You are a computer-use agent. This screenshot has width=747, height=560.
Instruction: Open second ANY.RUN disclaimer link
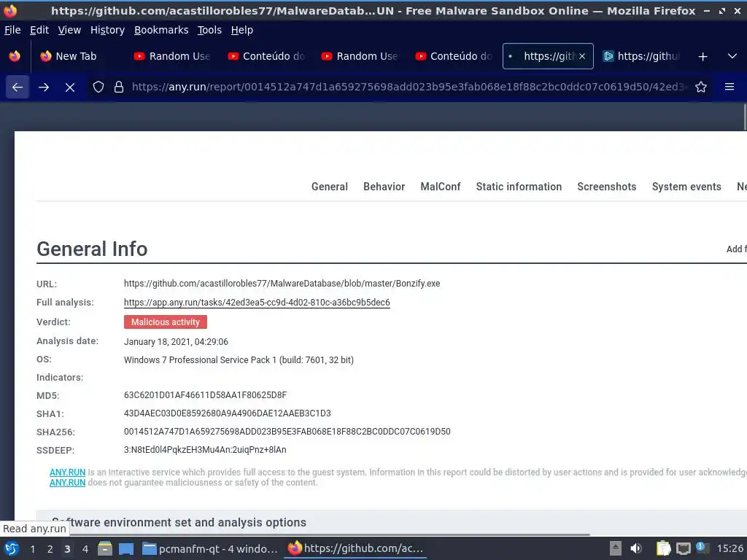click(x=68, y=483)
